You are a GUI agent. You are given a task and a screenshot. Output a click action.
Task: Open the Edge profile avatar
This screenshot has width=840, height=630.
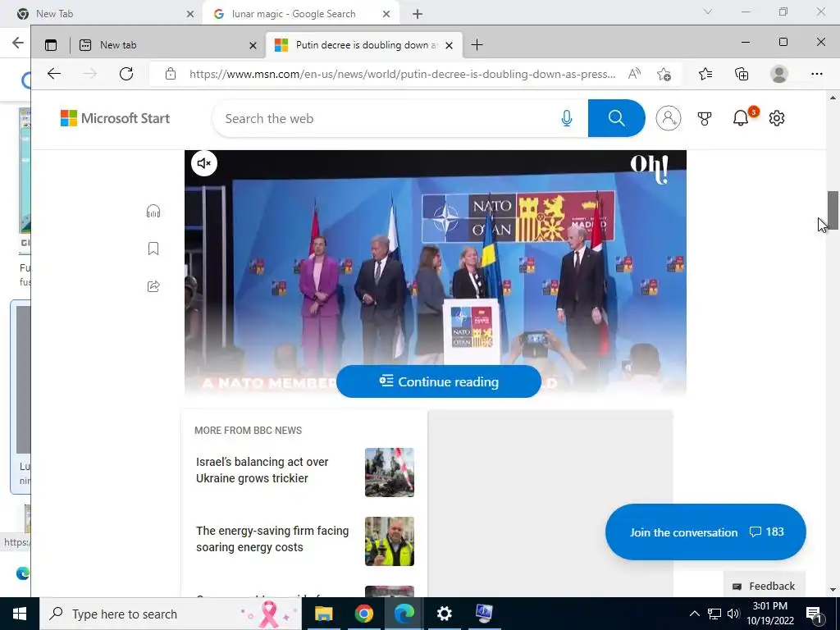point(779,74)
